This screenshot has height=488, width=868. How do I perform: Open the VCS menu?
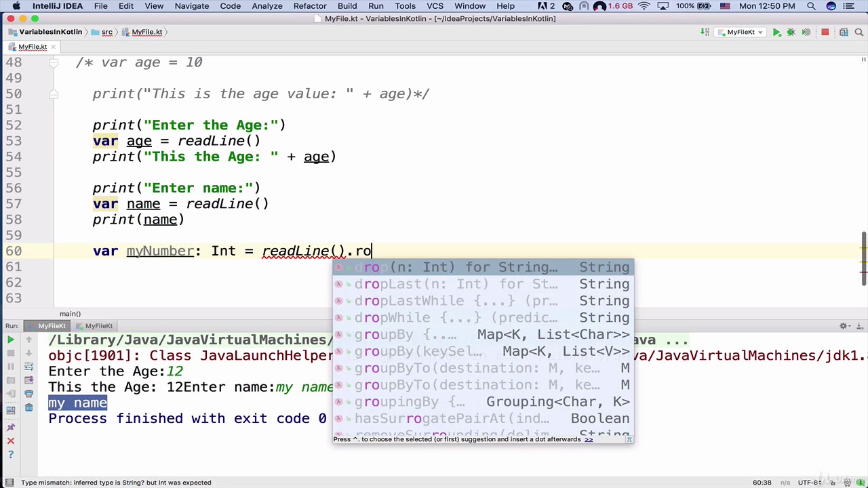click(x=435, y=6)
